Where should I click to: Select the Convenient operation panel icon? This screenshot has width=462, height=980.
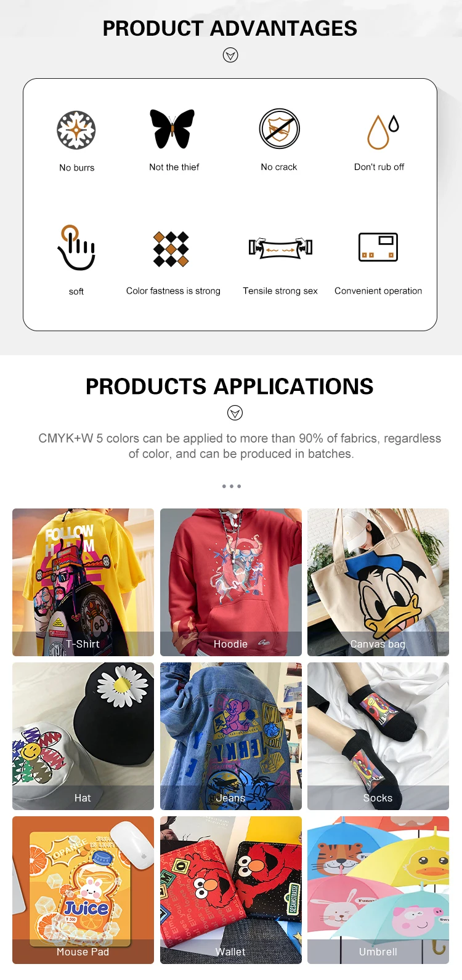point(378,247)
